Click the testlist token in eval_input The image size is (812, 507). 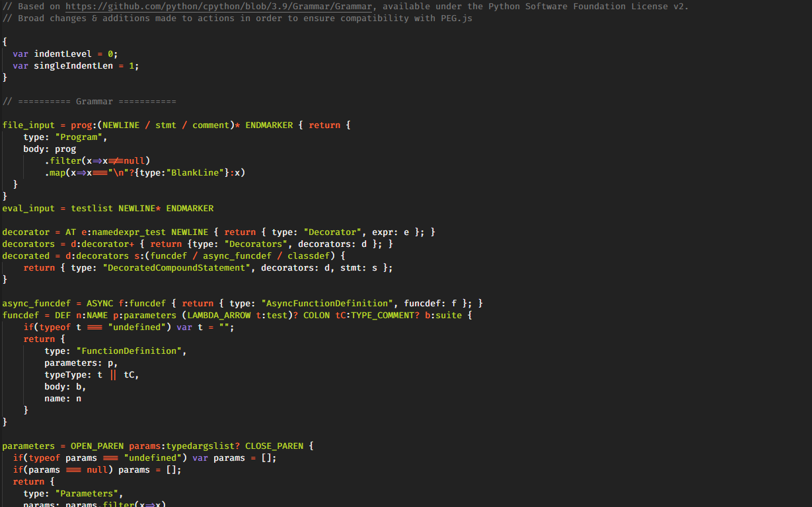coord(92,209)
